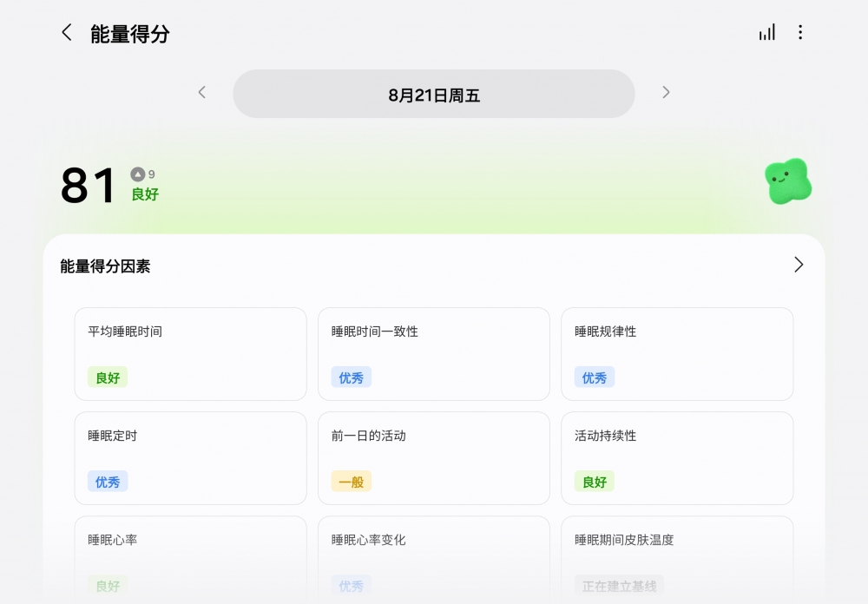Open the 活动持续性 factor card
This screenshot has width=868, height=604.
pyautogui.click(x=677, y=458)
